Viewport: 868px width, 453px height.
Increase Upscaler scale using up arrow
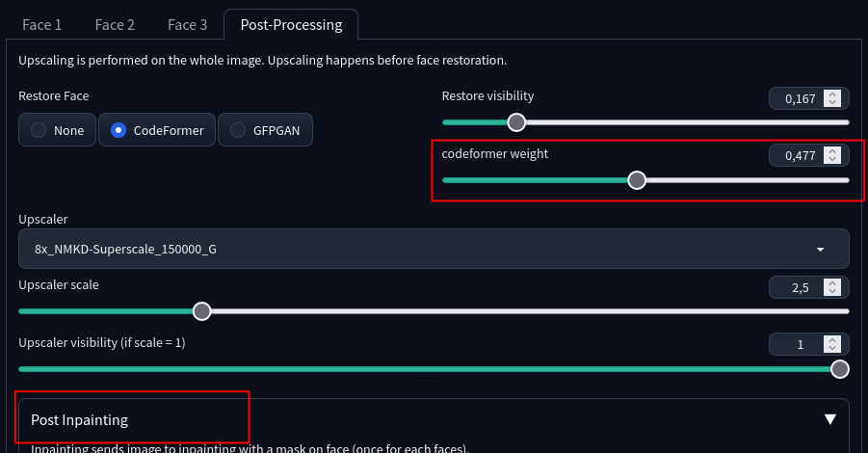(832, 283)
